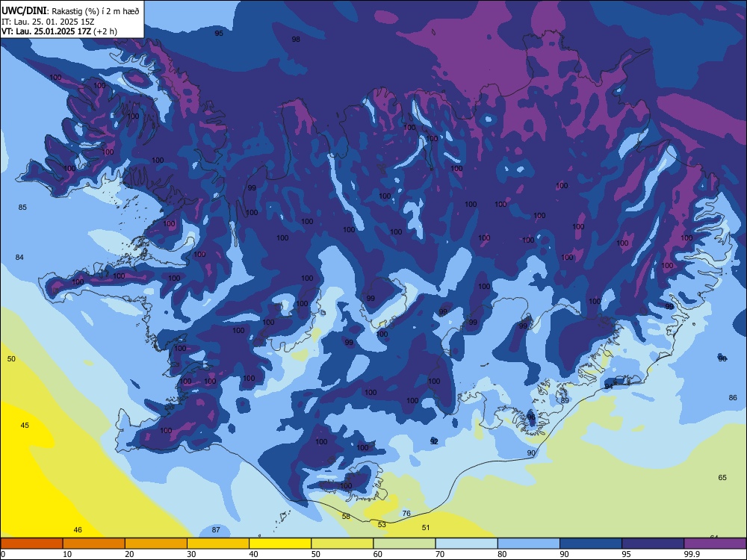Click the purple legend swatch above 99.9
Image resolution: width=747 pixels, height=560 pixels.
715,544
